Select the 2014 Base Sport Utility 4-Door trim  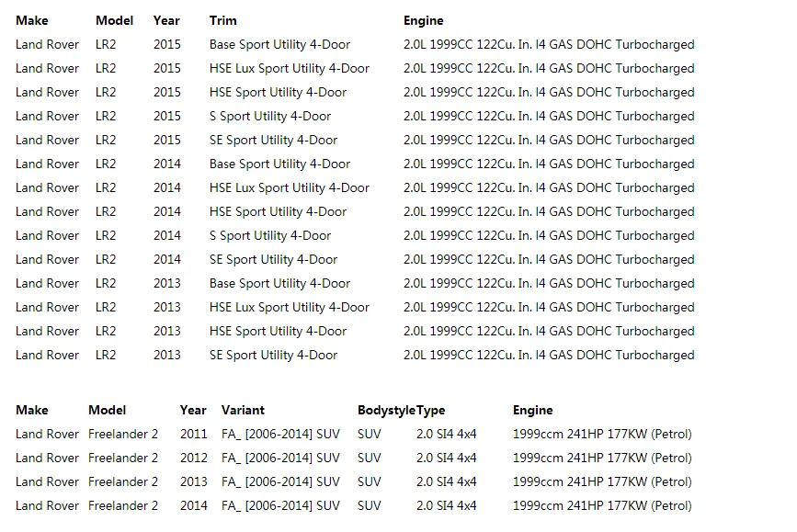tap(279, 164)
